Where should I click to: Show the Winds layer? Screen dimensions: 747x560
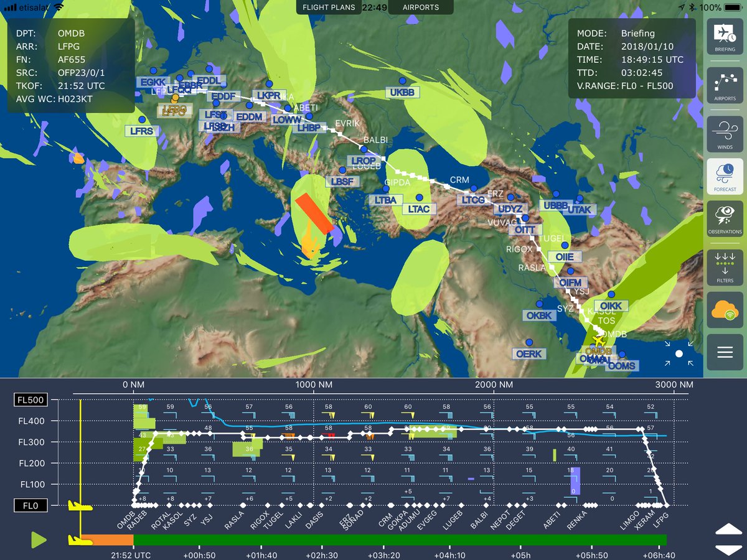tap(725, 134)
